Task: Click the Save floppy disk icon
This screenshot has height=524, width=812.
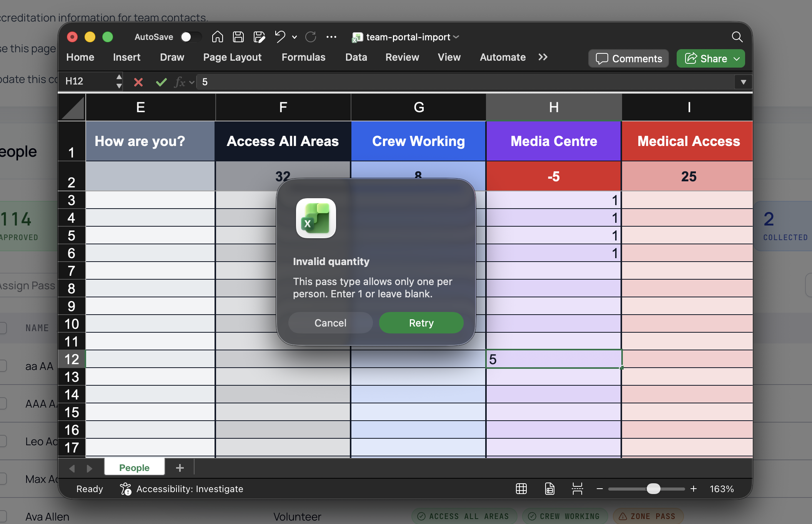Action: pos(238,37)
